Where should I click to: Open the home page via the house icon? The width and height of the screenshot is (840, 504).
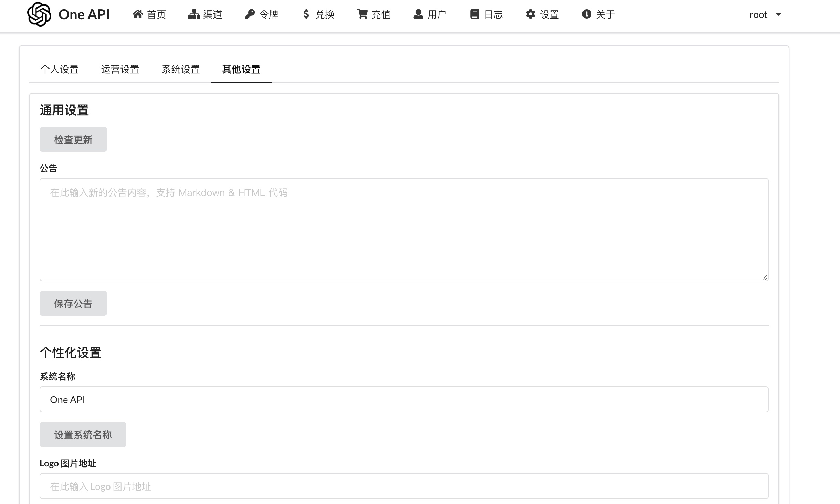click(x=138, y=14)
